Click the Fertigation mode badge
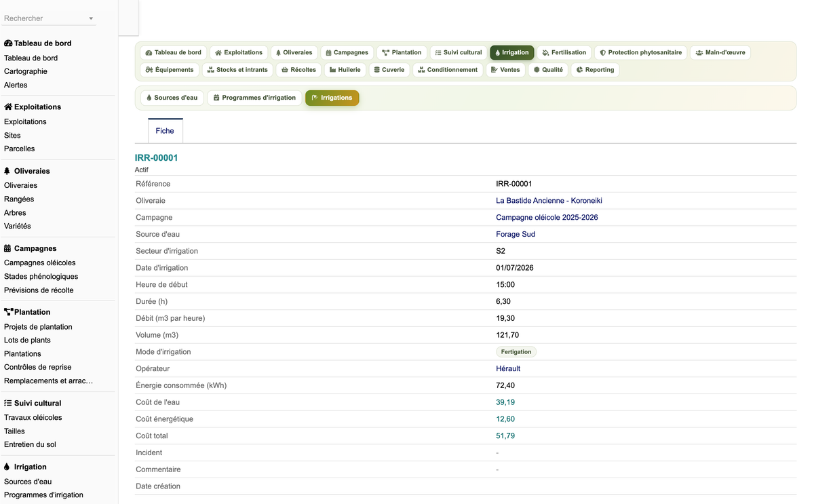Viewport: 814px width, 504px height. (516, 352)
